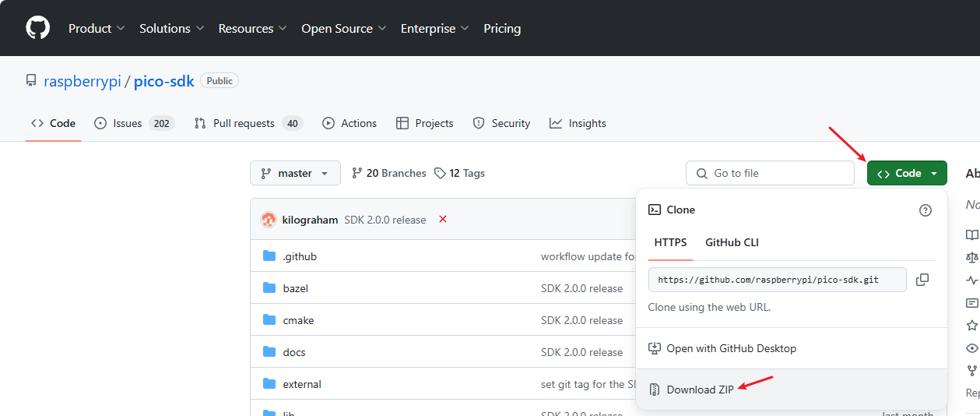View the Insights tab
980x416 pixels.
point(578,123)
